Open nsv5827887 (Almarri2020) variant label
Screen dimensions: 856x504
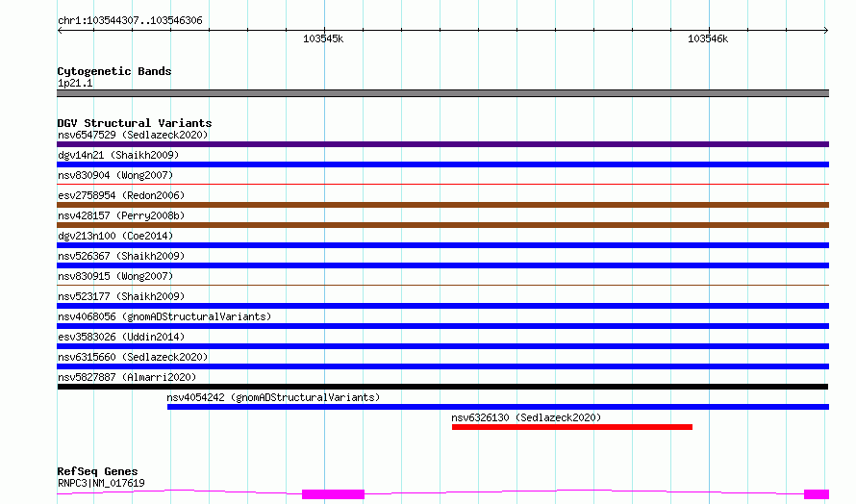click(x=127, y=377)
